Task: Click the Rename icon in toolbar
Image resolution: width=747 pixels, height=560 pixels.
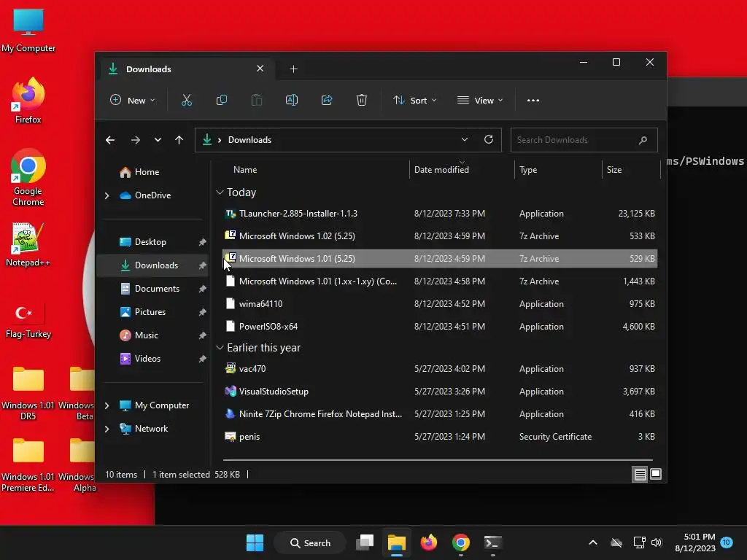Action: click(x=292, y=101)
